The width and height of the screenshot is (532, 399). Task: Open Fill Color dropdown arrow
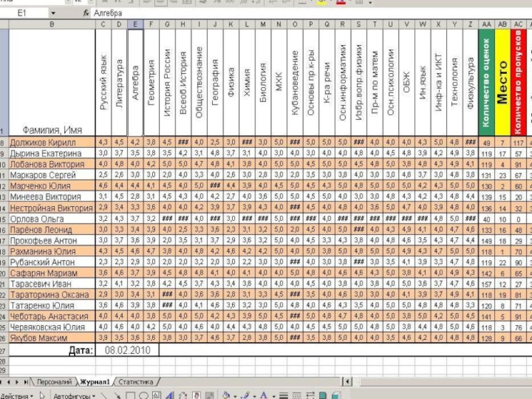pyautogui.click(x=235, y=396)
